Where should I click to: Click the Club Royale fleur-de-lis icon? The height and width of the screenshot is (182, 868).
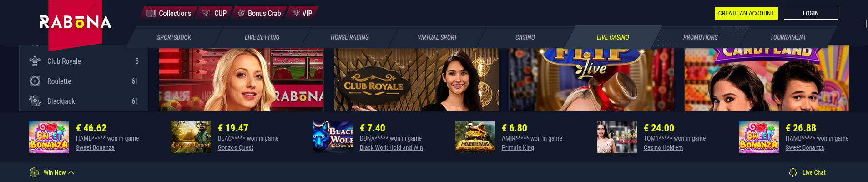pyautogui.click(x=35, y=61)
